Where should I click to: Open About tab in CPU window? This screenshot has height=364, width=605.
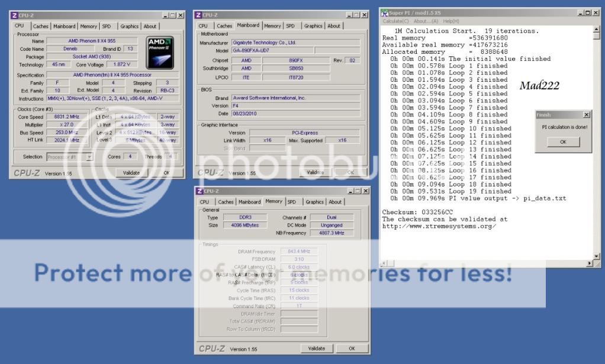tap(150, 26)
